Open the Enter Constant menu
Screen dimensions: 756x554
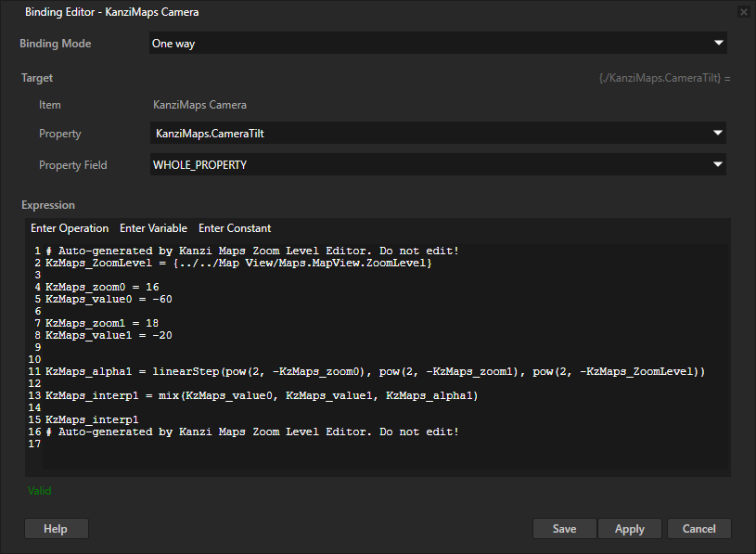coord(235,228)
